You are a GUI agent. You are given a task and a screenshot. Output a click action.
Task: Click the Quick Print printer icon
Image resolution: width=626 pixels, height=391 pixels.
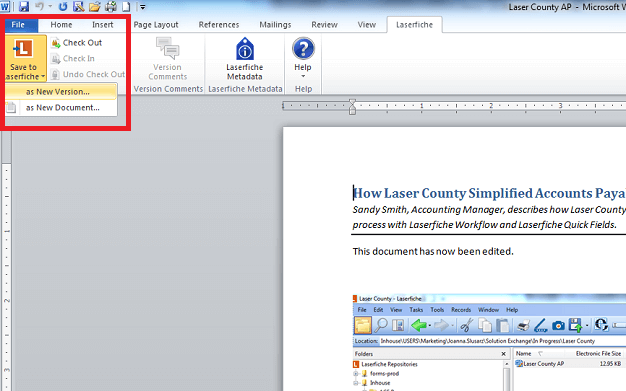(111, 6)
